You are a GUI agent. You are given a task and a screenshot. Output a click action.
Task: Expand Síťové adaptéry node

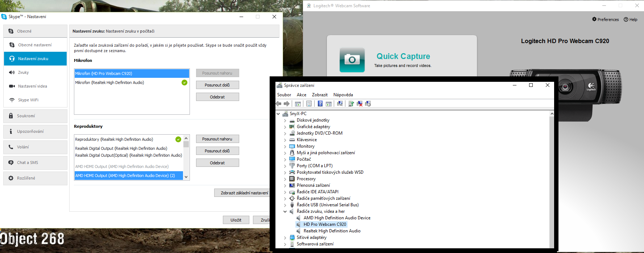coord(285,237)
